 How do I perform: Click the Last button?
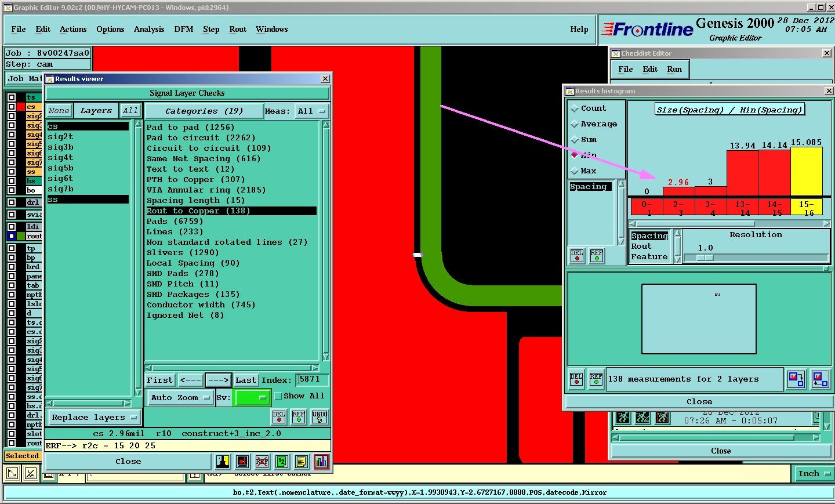[246, 380]
